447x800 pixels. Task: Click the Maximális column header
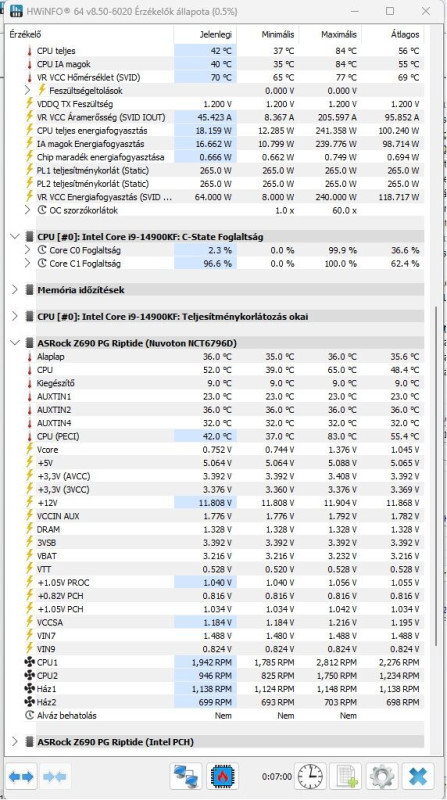331,35
